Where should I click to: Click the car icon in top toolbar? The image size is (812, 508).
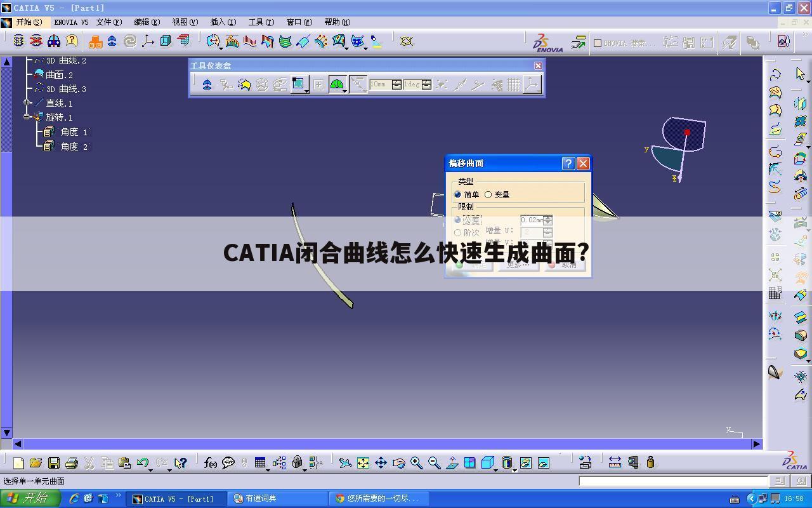[x=54, y=41]
